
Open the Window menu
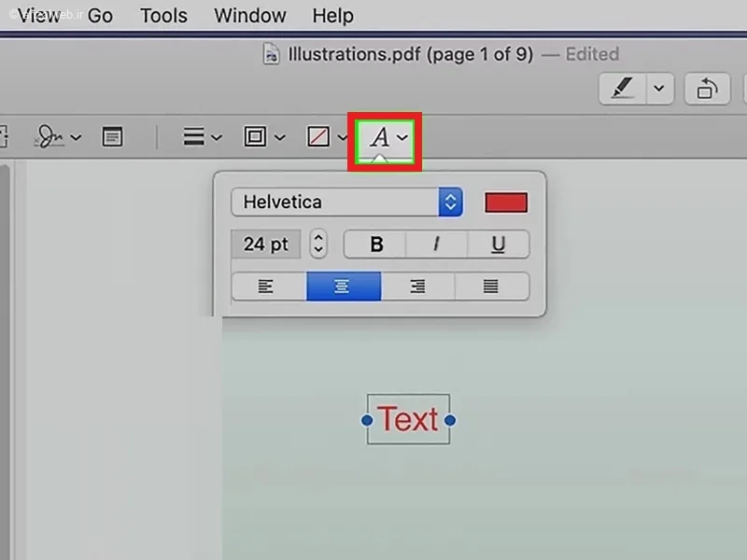(250, 16)
